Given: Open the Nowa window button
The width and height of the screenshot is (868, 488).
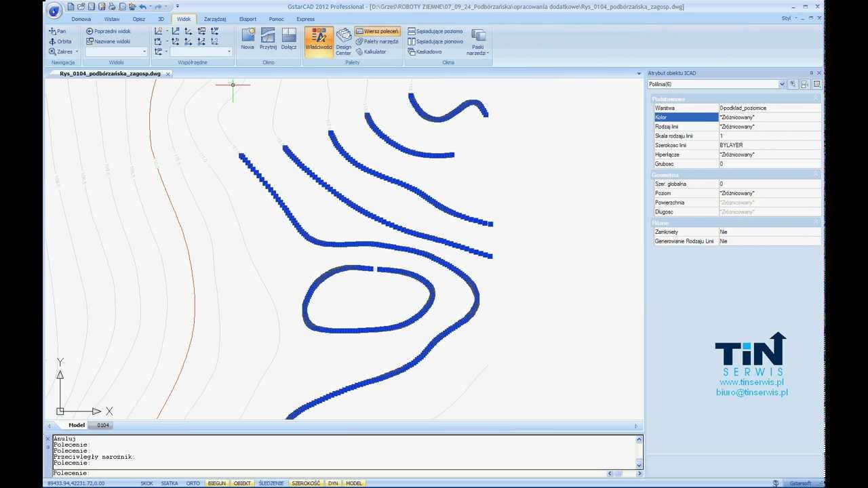Looking at the screenshot, I should tap(248, 39).
